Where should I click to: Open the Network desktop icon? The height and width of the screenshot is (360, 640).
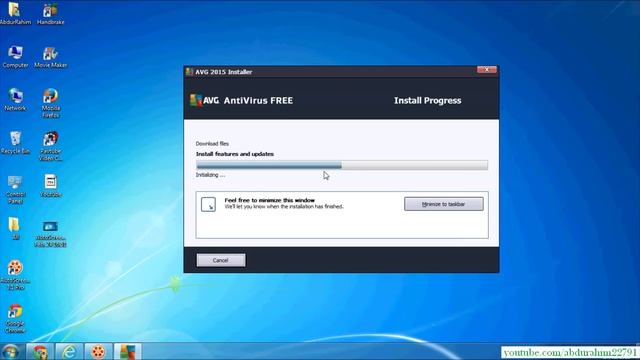[x=15, y=100]
